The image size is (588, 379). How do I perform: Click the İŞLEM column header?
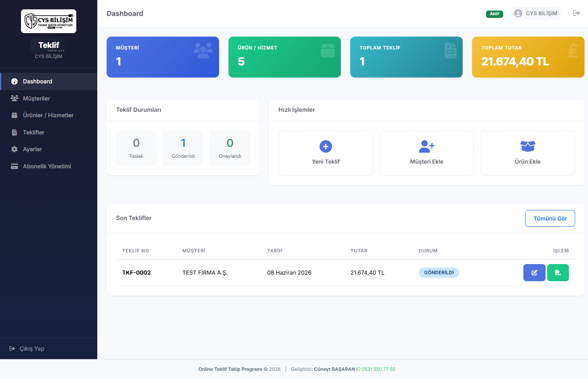coord(561,251)
